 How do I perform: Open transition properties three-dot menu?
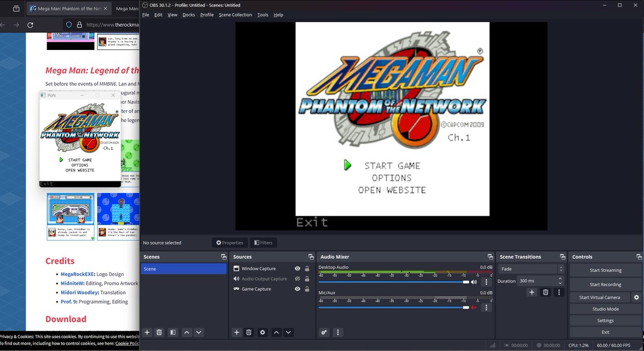tap(559, 292)
